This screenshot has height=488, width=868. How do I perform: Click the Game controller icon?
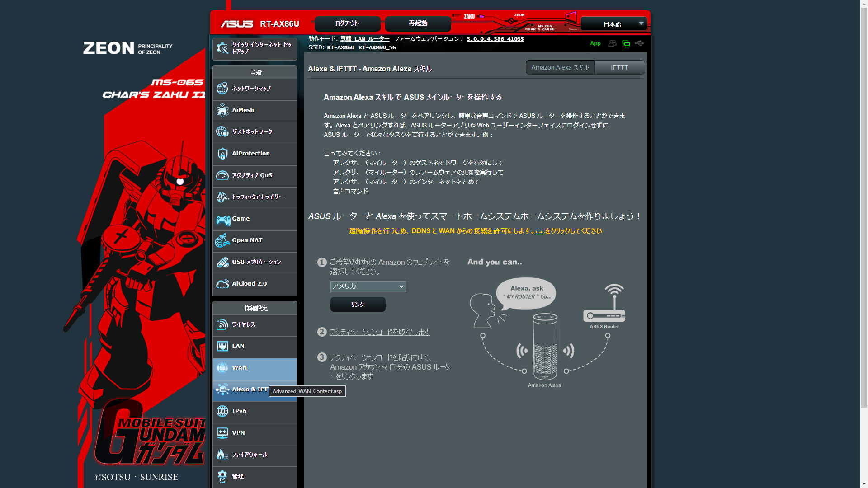(x=222, y=219)
